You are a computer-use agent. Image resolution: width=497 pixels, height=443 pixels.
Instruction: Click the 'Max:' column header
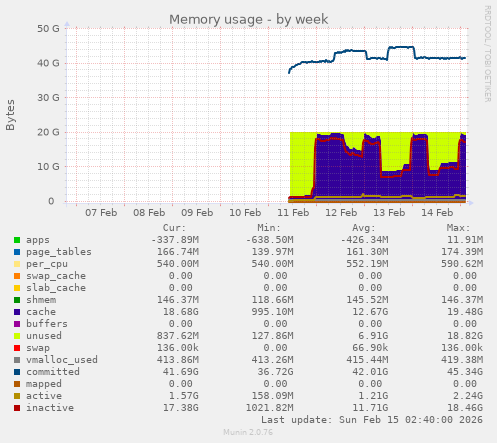458,228
